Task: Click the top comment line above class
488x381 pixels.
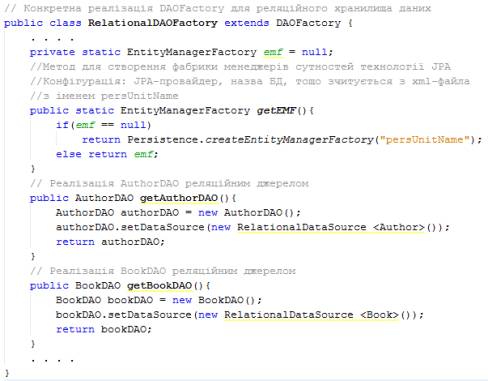Action: point(217,8)
